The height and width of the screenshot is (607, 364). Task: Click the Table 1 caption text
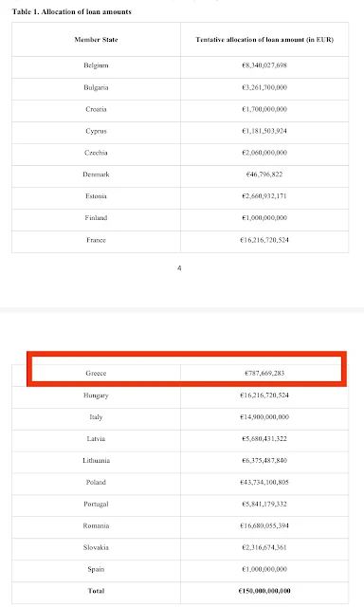(71, 11)
